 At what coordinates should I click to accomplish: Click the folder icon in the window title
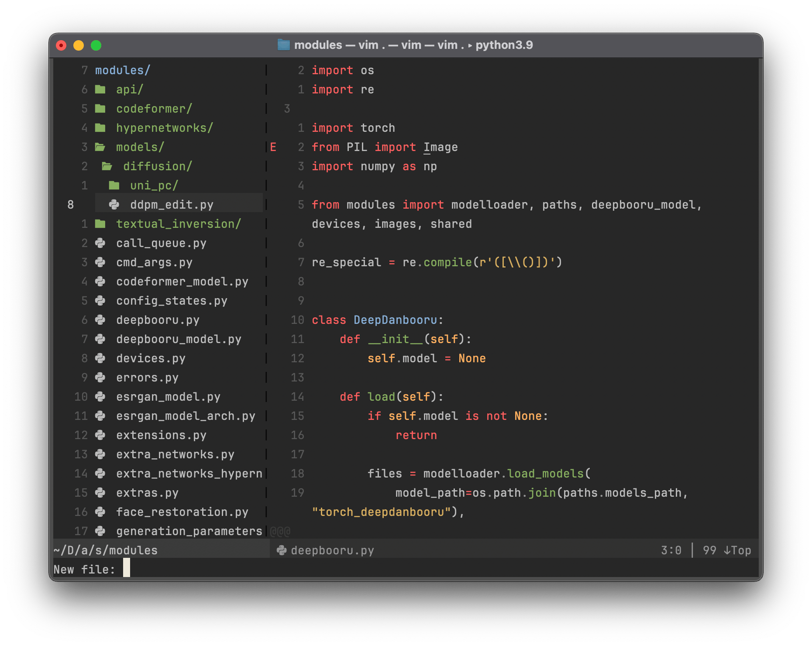click(x=284, y=45)
